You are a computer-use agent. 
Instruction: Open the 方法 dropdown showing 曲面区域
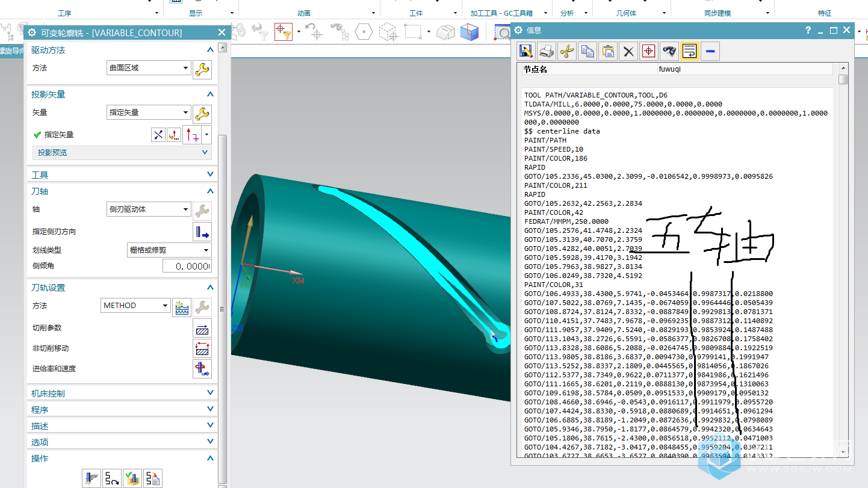(x=149, y=68)
